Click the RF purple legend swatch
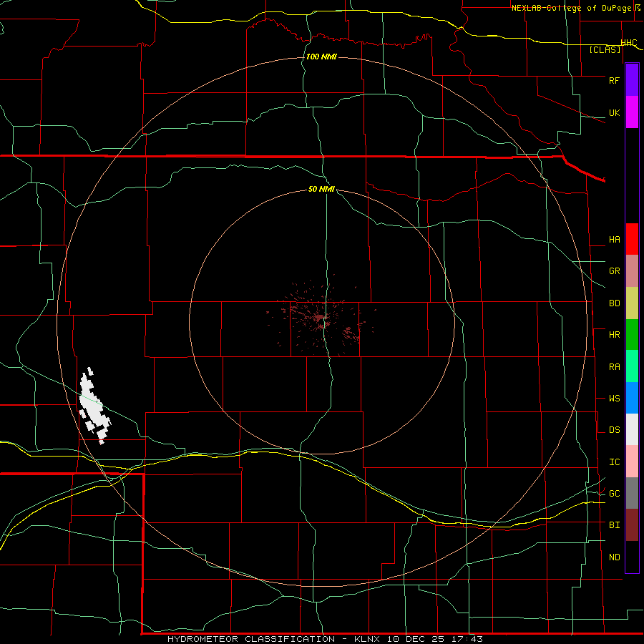Image resolution: width=644 pixels, height=644 pixels. (x=632, y=80)
